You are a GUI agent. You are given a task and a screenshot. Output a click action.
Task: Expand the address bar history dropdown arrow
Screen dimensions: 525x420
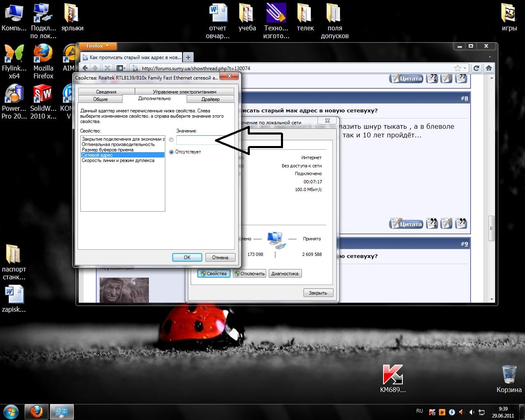click(x=465, y=68)
